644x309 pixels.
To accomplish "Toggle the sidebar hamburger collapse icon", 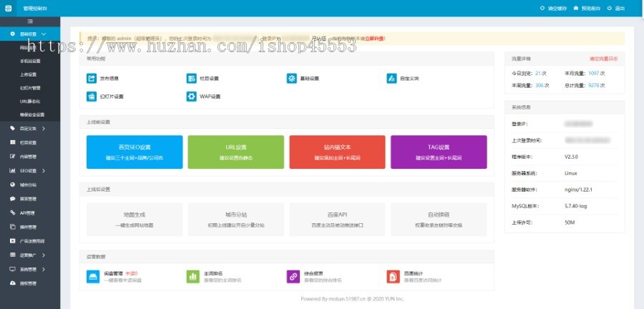I will click(x=30, y=21).
